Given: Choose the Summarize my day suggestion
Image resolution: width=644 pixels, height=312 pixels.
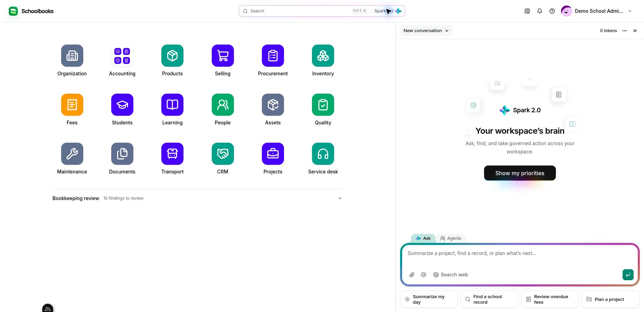Looking at the screenshot, I should pyautogui.click(x=429, y=299).
